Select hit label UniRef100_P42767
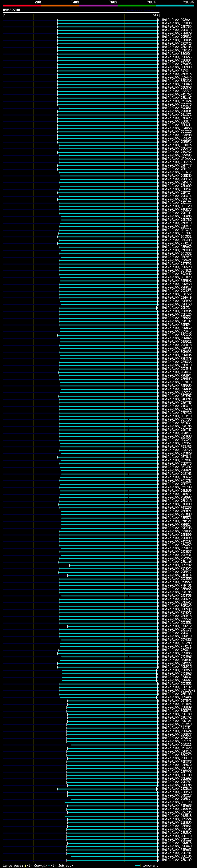This screenshot has height=868, width=197. click(176, 94)
